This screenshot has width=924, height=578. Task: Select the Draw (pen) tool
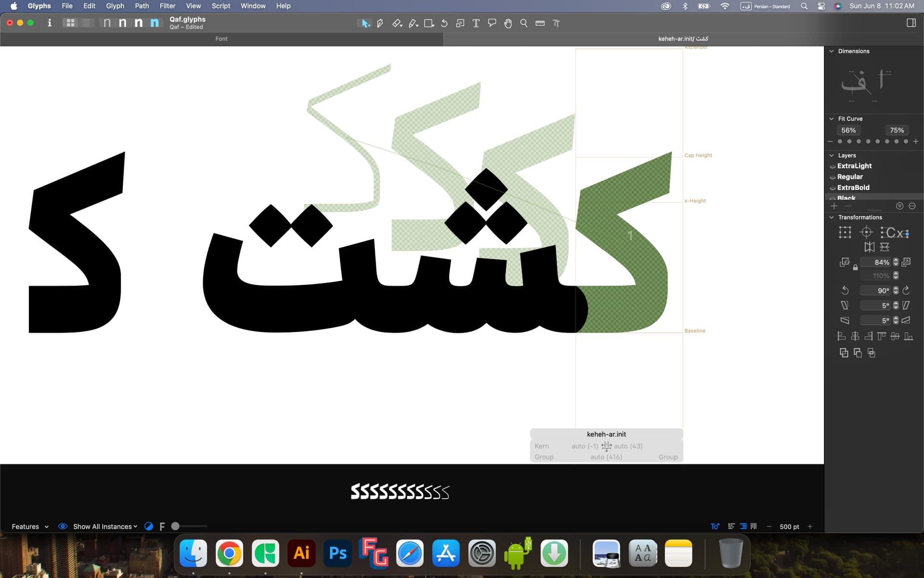[x=380, y=23]
